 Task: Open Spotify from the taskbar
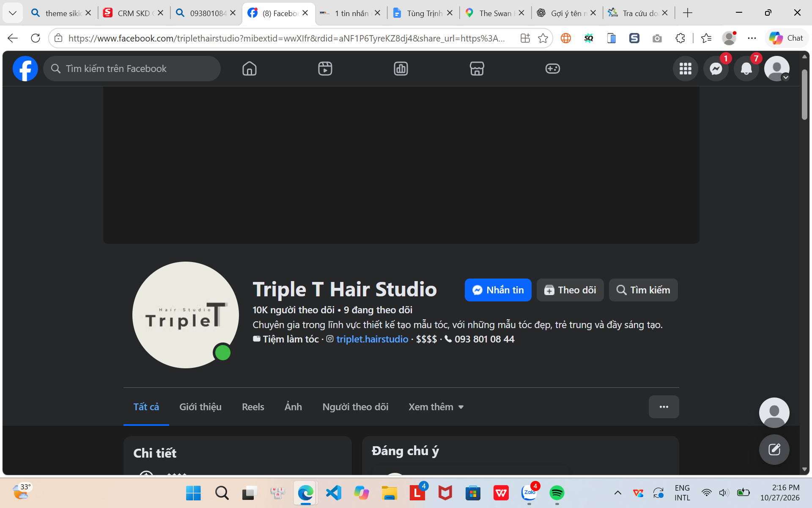tap(557, 493)
